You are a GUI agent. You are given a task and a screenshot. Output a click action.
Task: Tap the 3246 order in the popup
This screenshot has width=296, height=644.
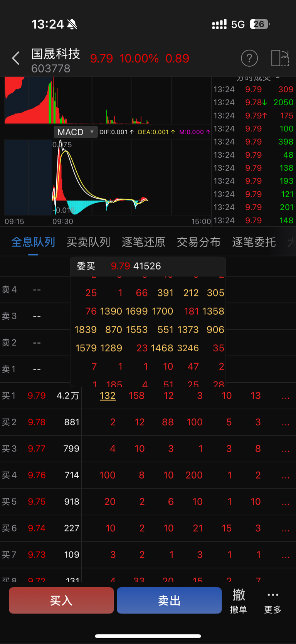click(188, 348)
